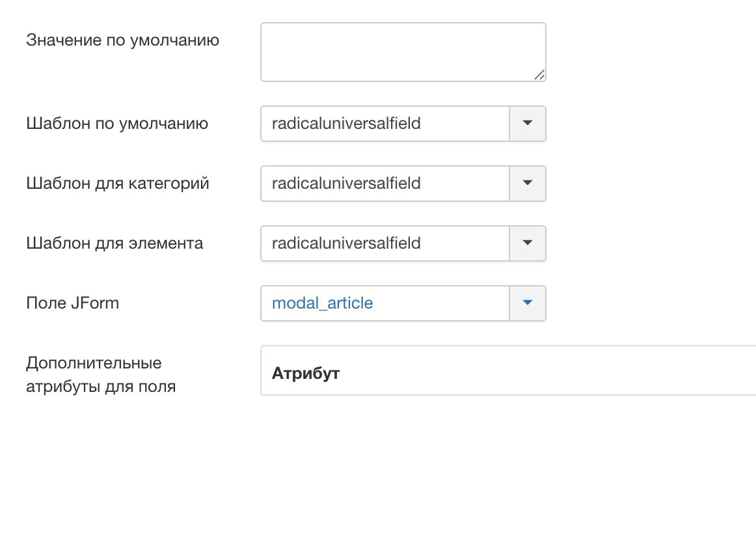The height and width of the screenshot is (539, 756).
Task: Click the Шаблон для элемента label
Action: 115,243
